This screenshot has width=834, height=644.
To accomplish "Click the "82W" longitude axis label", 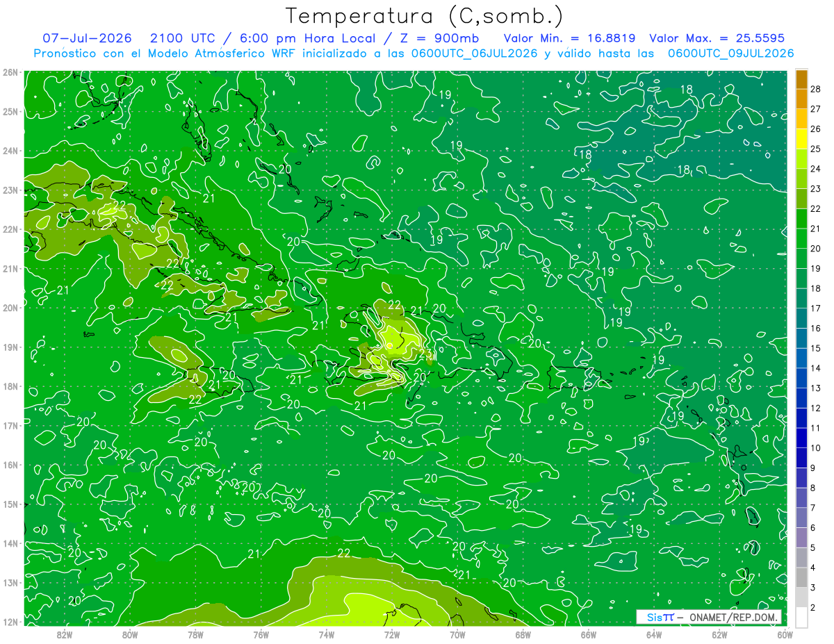I will [65, 634].
